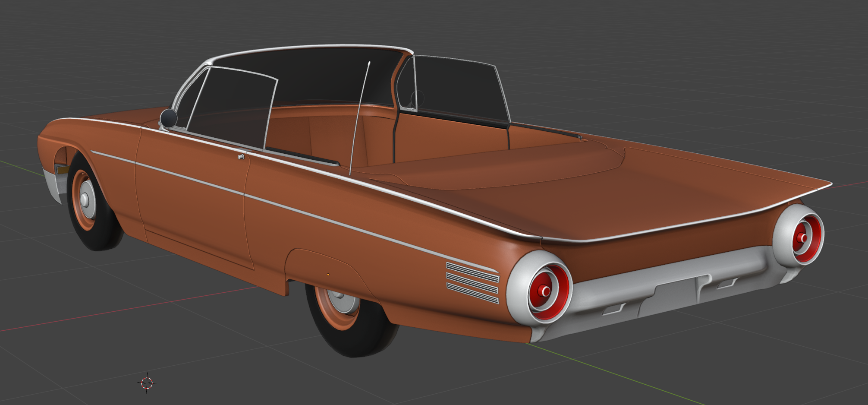Select the orange origin dot on the rear fender
This screenshot has width=868, height=405.
pos(328,275)
